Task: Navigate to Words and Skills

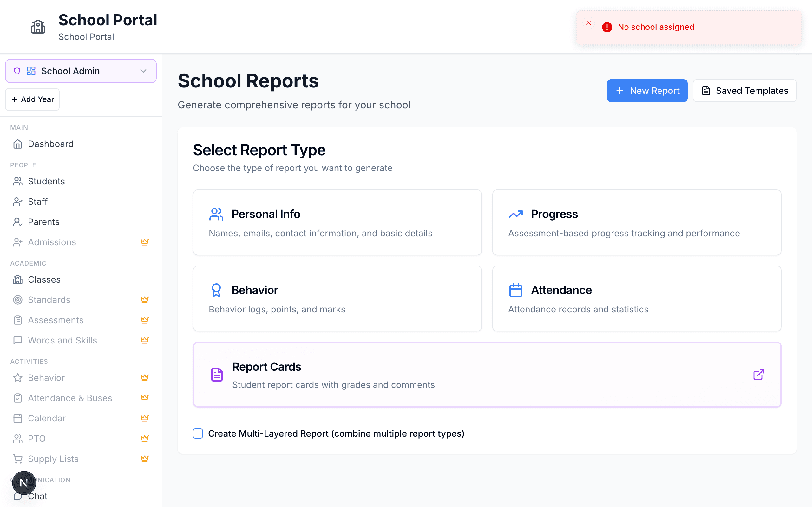Action: pyautogui.click(x=62, y=340)
